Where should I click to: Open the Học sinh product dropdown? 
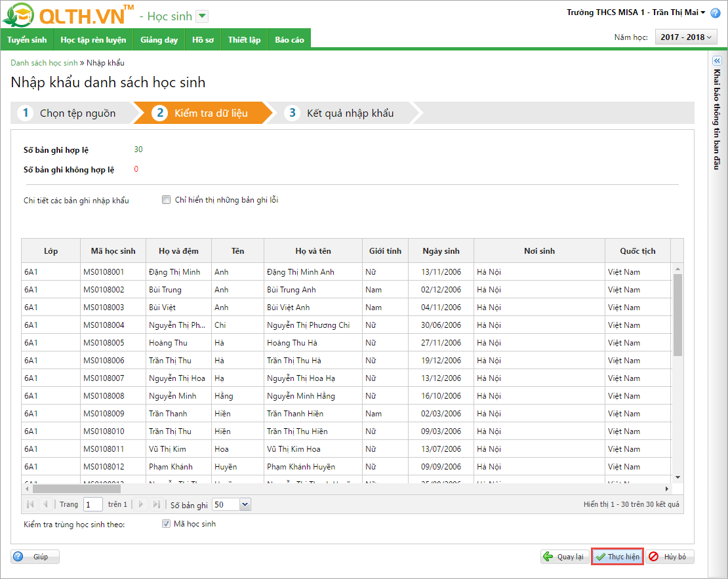point(202,16)
